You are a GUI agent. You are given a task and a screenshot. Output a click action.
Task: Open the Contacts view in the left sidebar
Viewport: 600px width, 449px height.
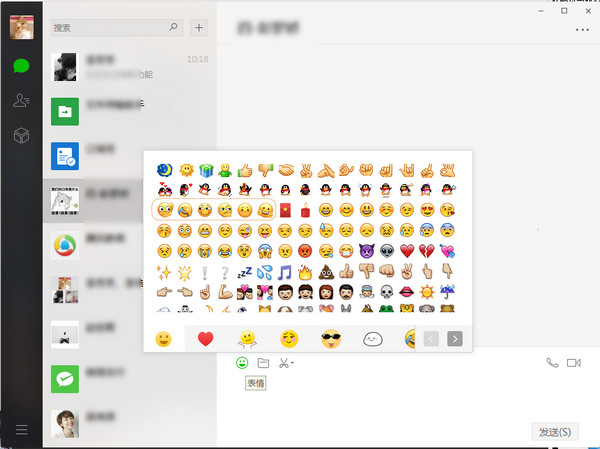click(x=21, y=100)
